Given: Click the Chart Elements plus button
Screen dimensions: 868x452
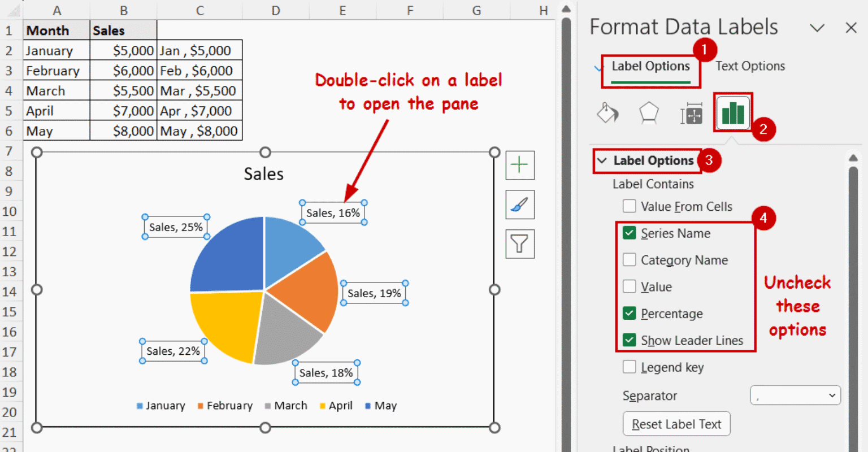Looking at the screenshot, I should pos(519,165).
